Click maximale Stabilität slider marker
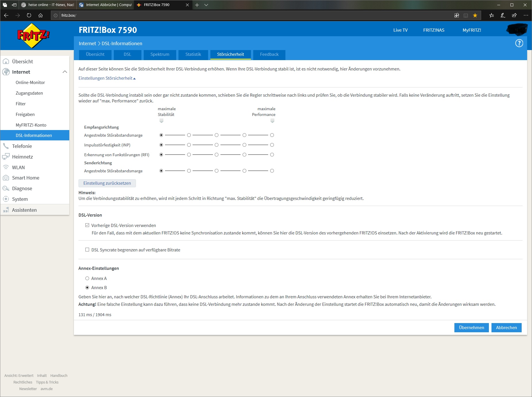 [x=161, y=121]
